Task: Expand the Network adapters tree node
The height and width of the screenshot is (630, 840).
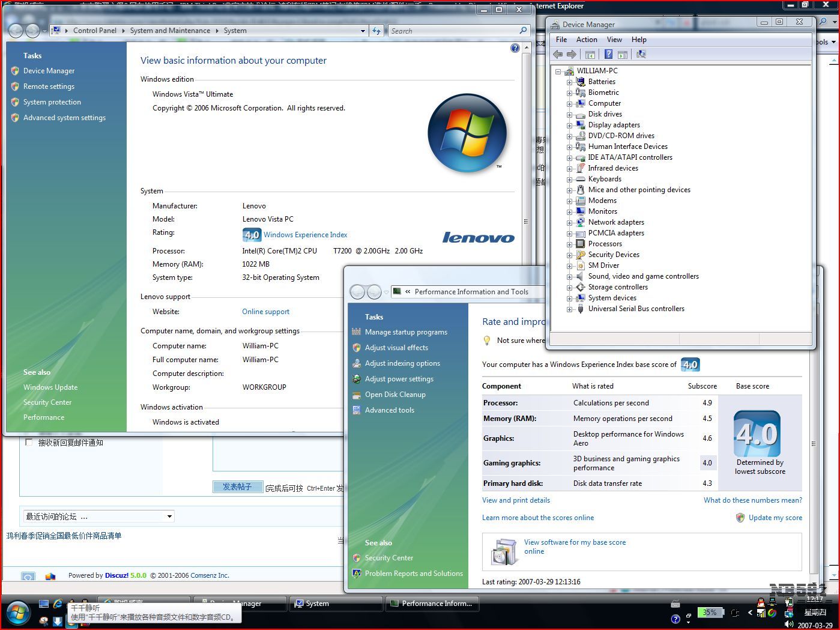Action: pos(569,222)
